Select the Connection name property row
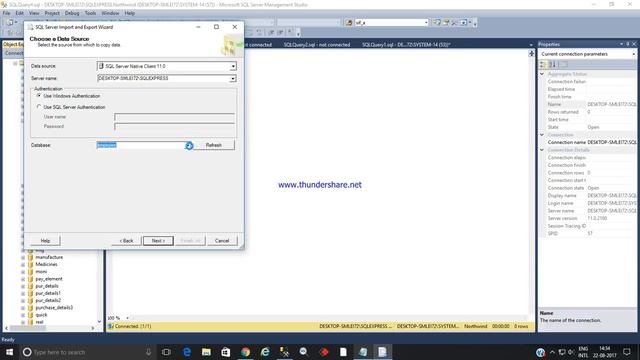The image size is (640, 360). (x=591, y=142)
